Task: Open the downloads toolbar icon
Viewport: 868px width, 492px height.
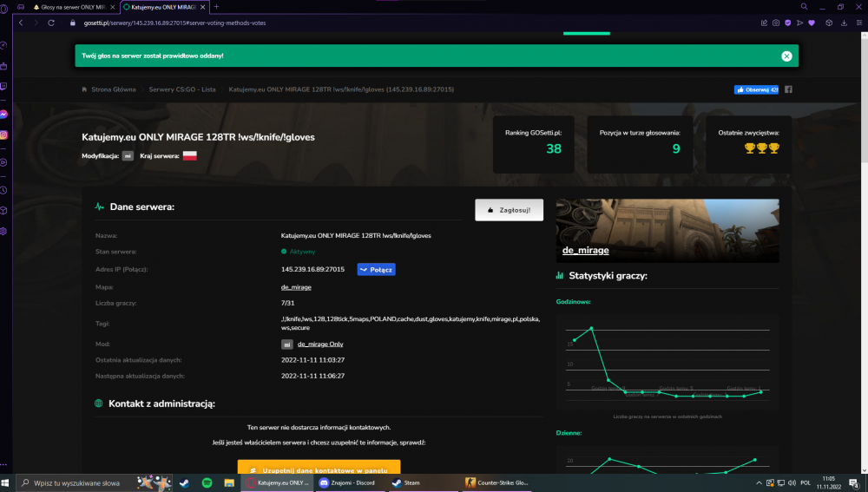Action: pos(844,23)
